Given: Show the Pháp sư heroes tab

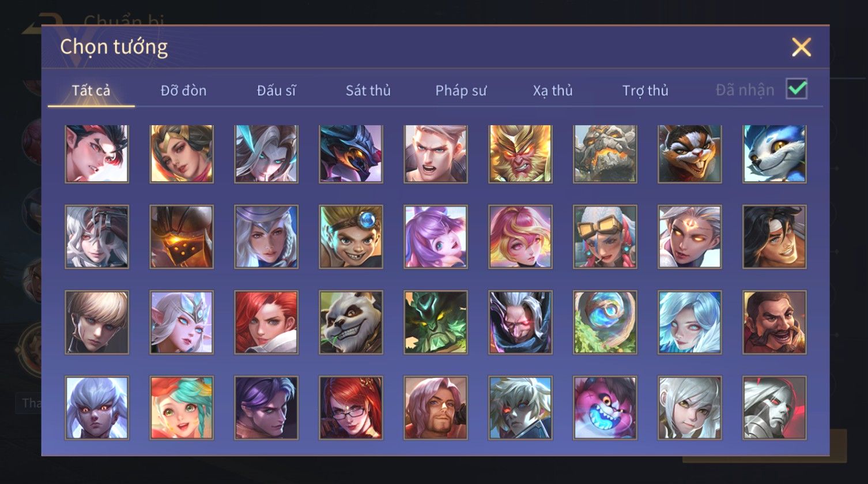Looking at the screenshot, I should pyautogui.click(x=461, y=91).
